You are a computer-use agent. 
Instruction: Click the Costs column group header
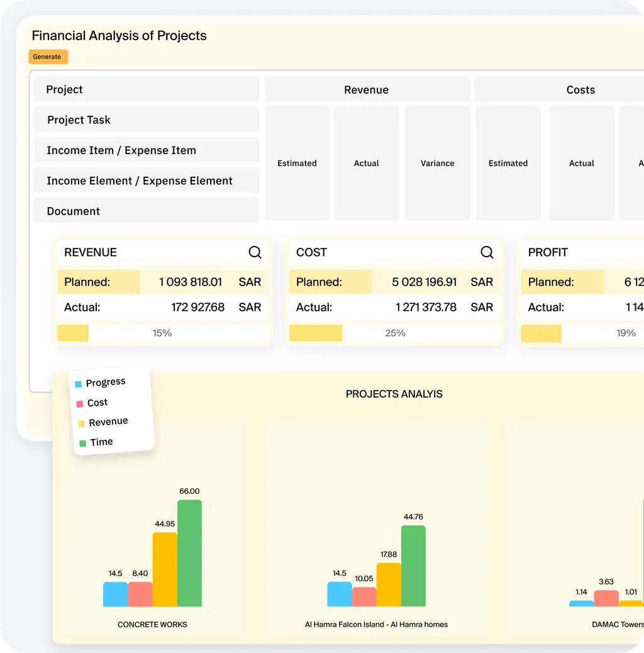click(x=559, y=89)
